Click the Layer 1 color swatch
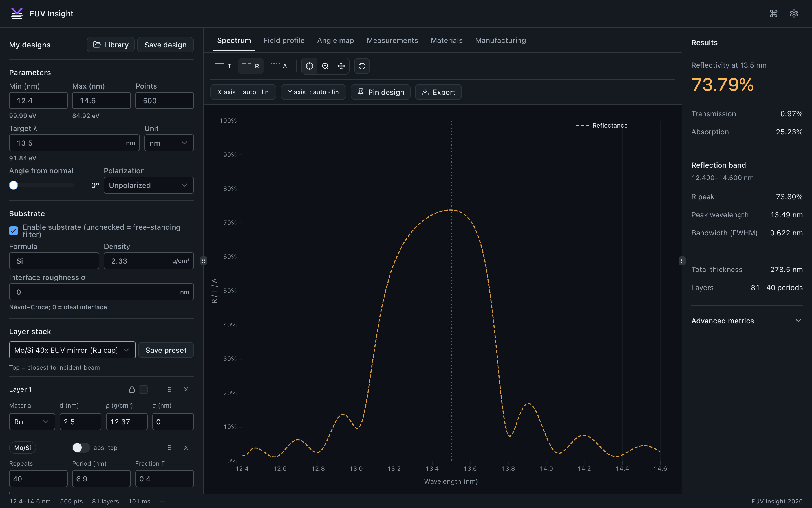 [x=143, y=389]
